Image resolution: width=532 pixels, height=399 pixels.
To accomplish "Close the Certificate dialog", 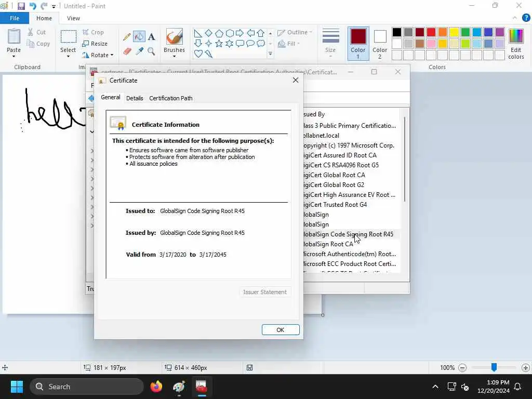I will click(x=296, y=80).
